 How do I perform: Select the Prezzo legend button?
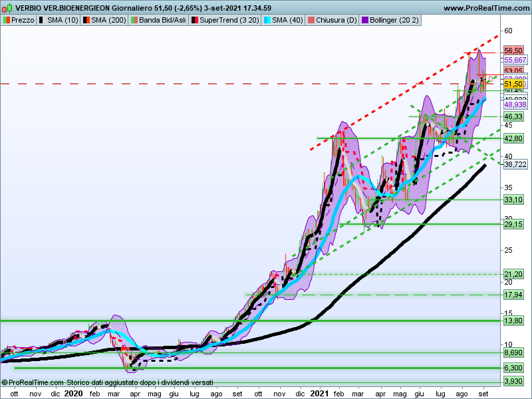[x=19, y=21]
